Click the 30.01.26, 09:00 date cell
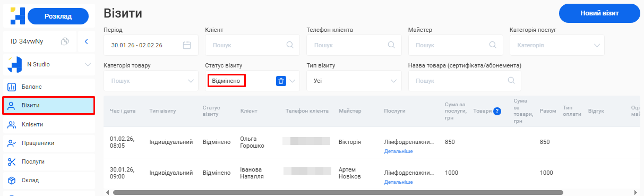Image resolution: width=644 pixels, height=196 pixels. coord(122,173)
